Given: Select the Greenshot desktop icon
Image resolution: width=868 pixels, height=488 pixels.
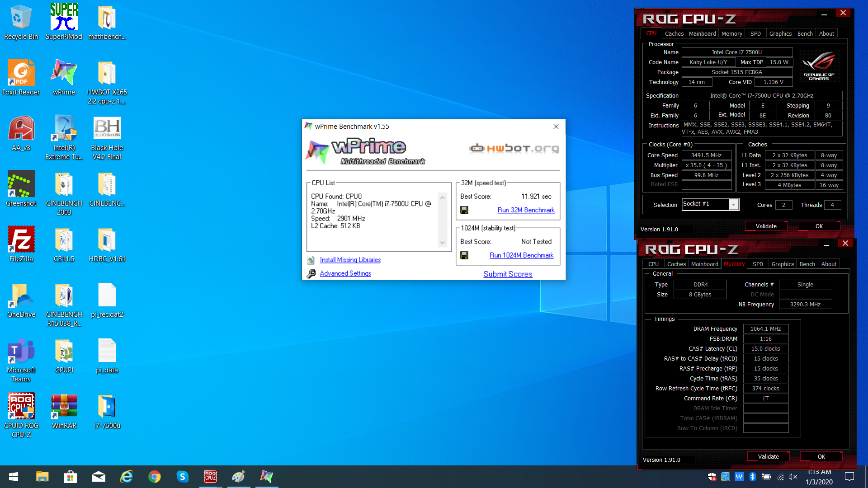Looking at the screenshot, I should 21,188.
